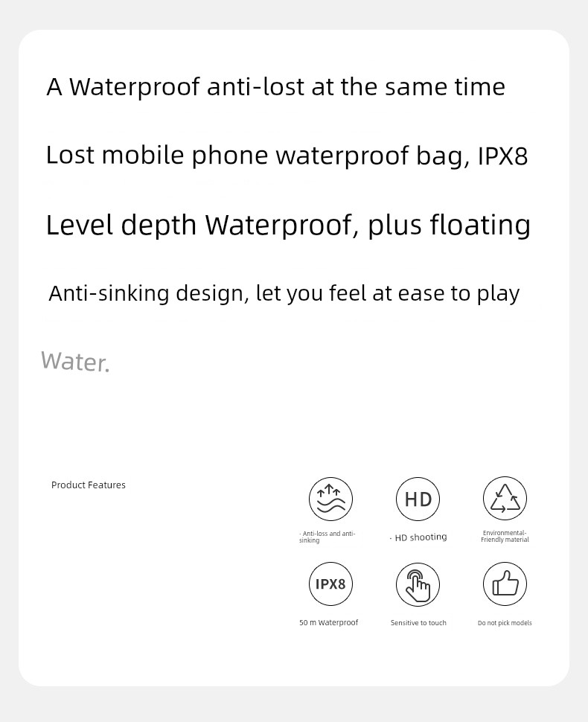
Task: Click the 'Lost mobile phone waterproof bag' line
Action: pos(287,155)
